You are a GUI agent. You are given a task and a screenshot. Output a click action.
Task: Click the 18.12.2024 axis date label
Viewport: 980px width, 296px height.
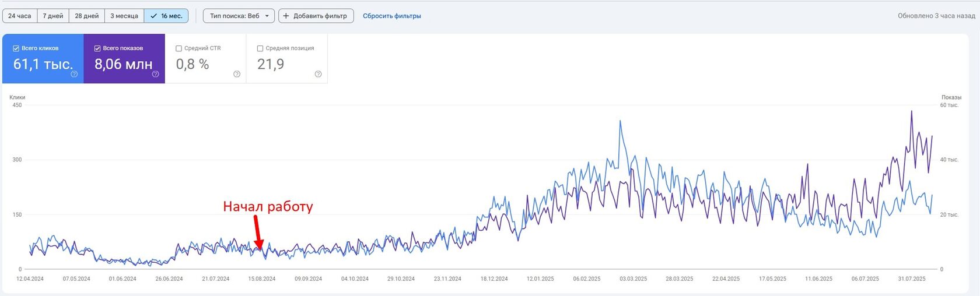[x=494, y=279]
